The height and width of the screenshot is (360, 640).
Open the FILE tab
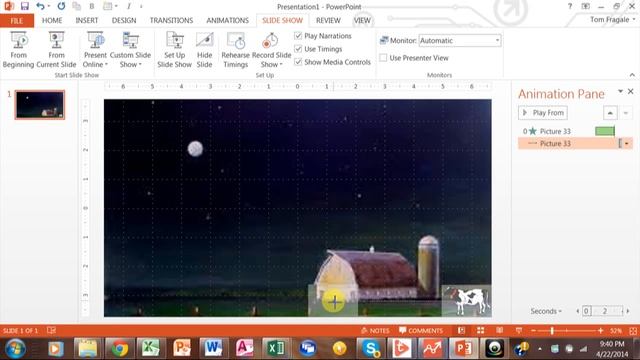17,21
